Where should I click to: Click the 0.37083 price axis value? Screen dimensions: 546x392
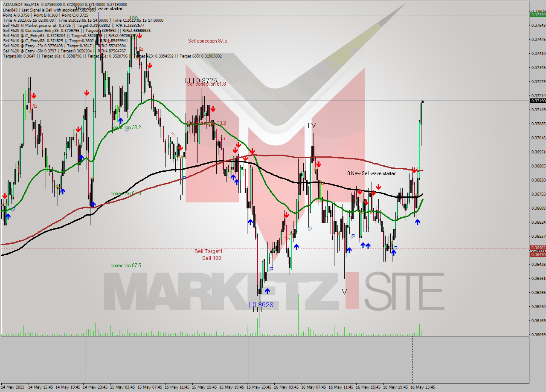point(538,124)
